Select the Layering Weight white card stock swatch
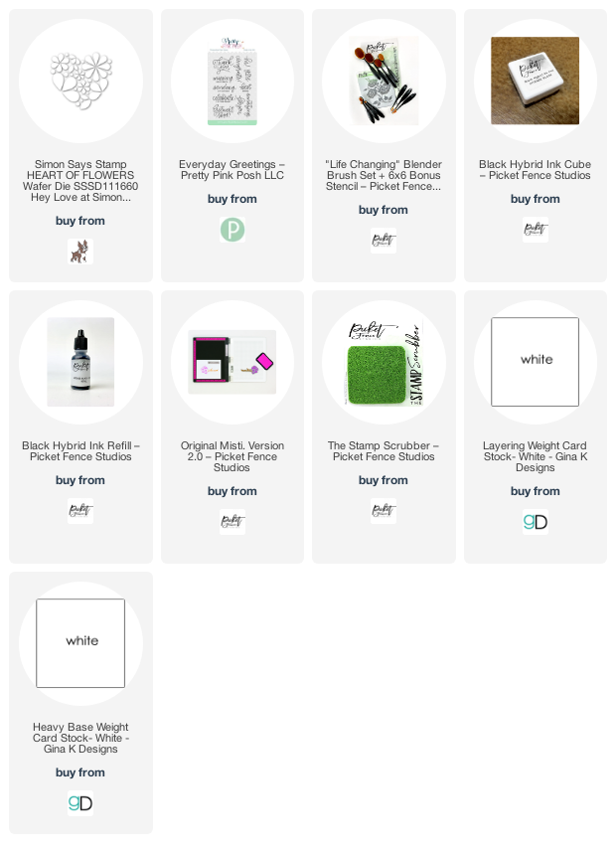This screenshot has height=854, width=616. tap(536, 362)
